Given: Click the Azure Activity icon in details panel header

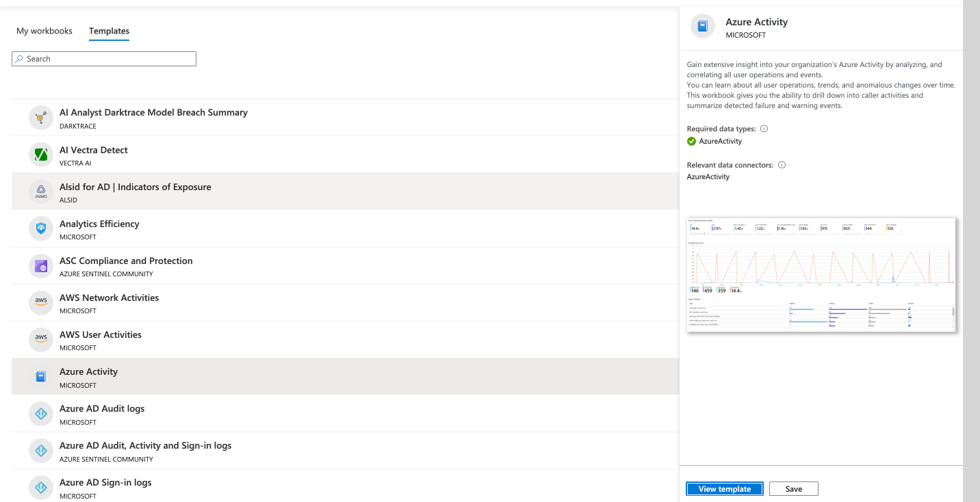Looking at the screenshot, I should coord(701,27).
